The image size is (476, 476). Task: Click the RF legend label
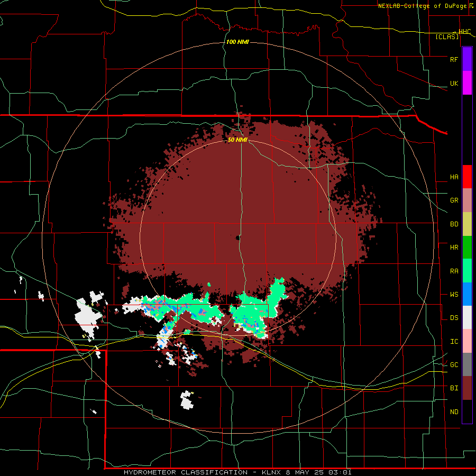tap(454, 59)
